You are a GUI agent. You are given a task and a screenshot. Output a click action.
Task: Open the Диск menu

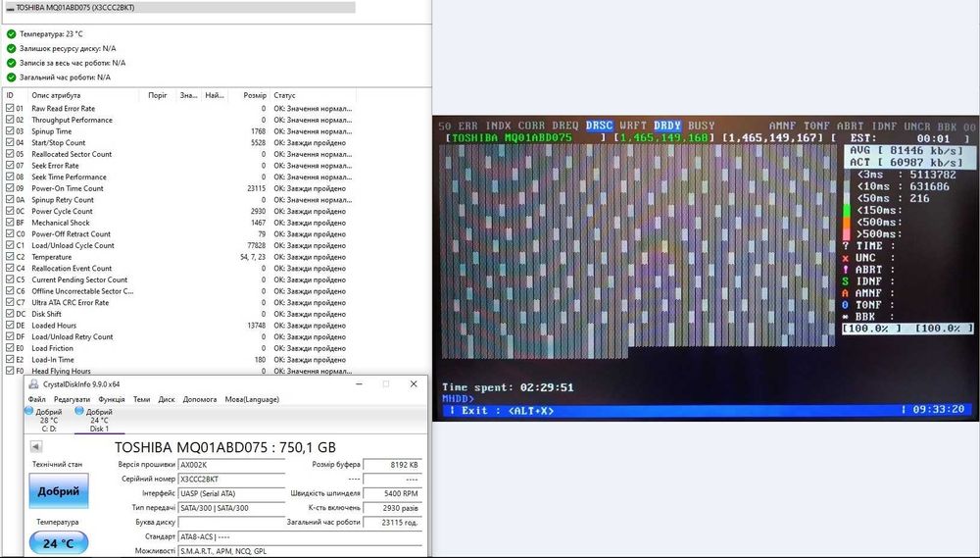(167, 399)
